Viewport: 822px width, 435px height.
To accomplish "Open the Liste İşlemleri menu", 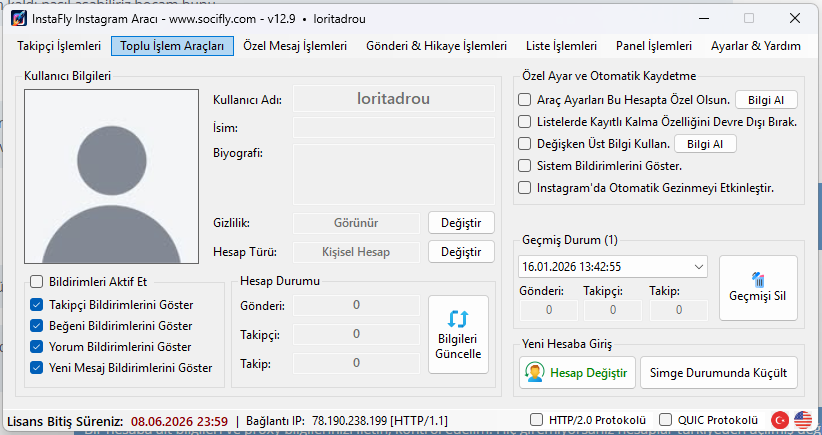I will coord(561,46).
